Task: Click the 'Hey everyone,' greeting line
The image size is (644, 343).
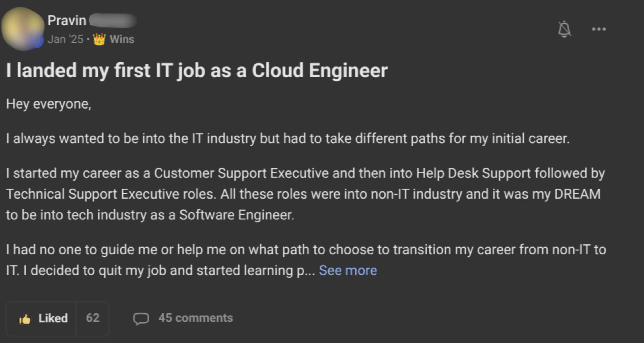Action: (x=49, y=104)
